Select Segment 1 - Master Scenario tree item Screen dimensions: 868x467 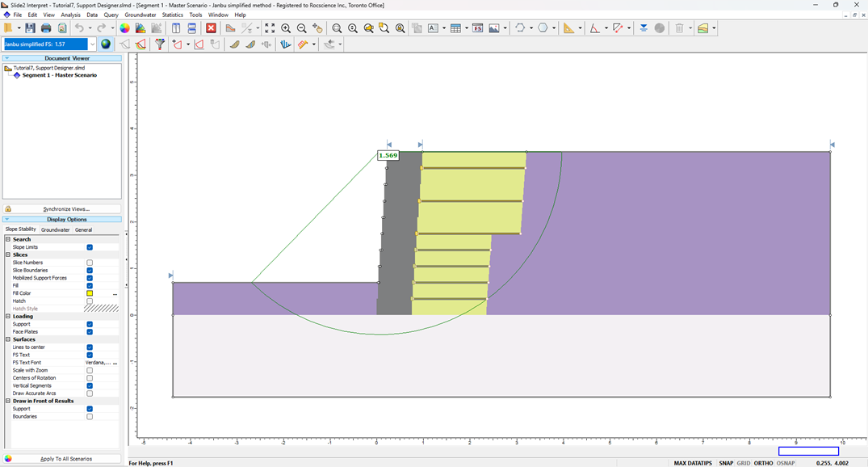pos(59,75)
